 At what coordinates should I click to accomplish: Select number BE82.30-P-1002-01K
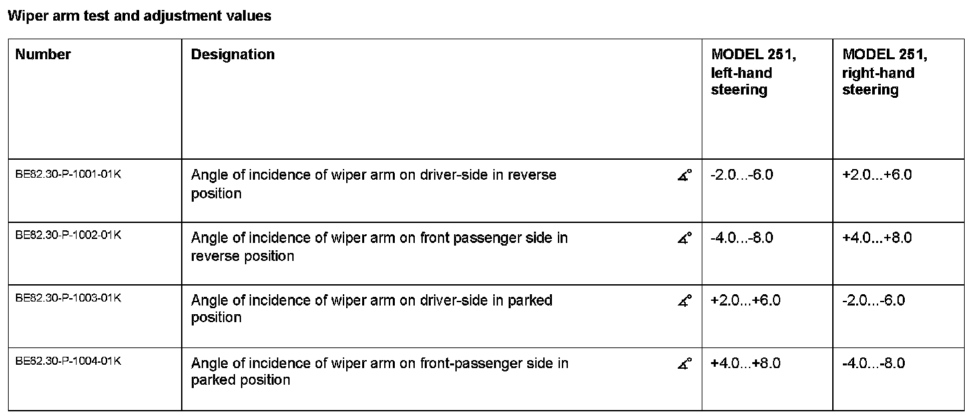pos(69,235)
